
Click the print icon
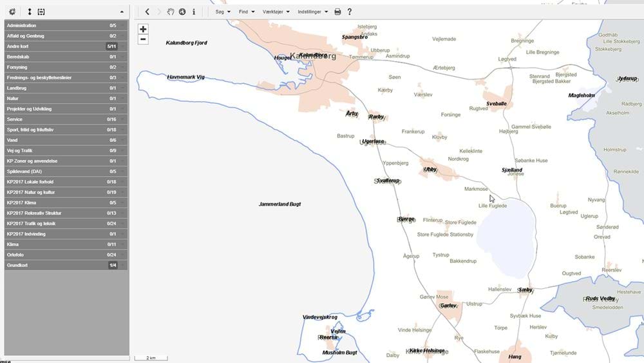tap(337, 12)
